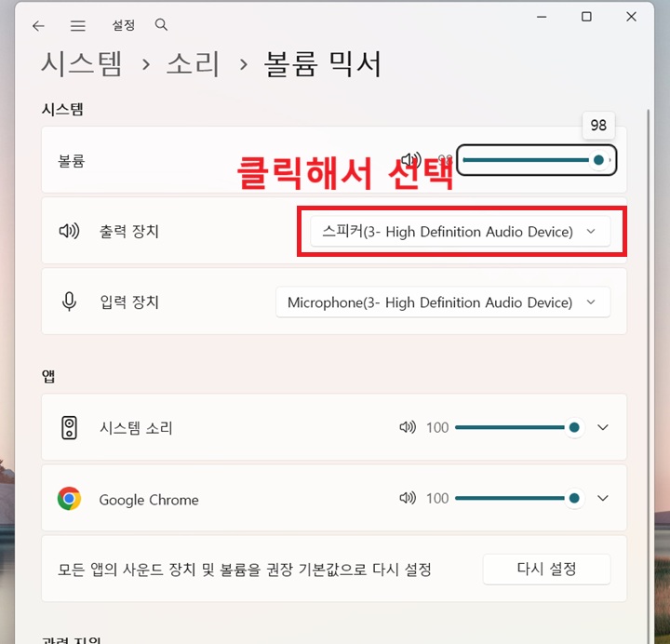Image resolution: width=670 pixels, height=644 pixels.
Task: Mute the Google Chrome speaker icon
Action: (408, 498)
